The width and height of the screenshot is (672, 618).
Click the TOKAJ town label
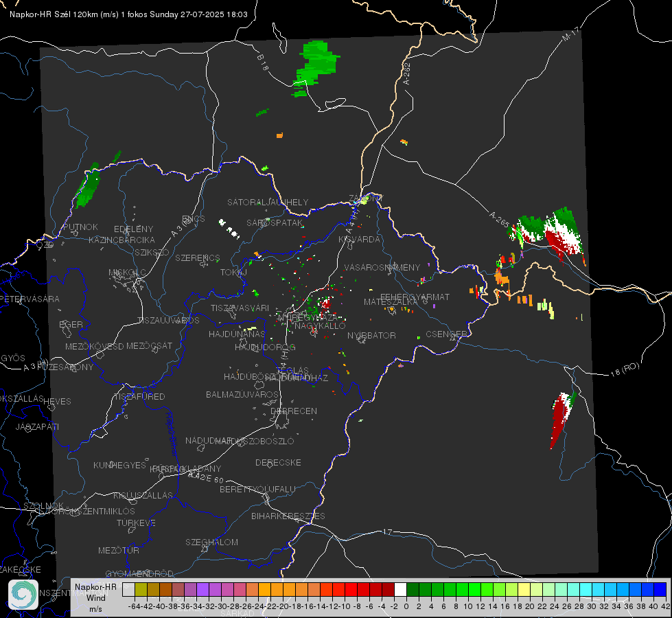point(233,273)
